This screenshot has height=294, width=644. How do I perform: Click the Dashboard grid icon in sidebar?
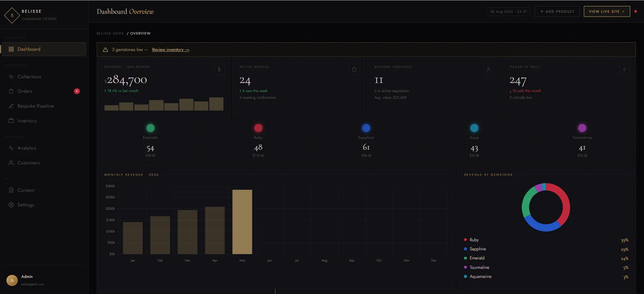(x=11, y=49)
